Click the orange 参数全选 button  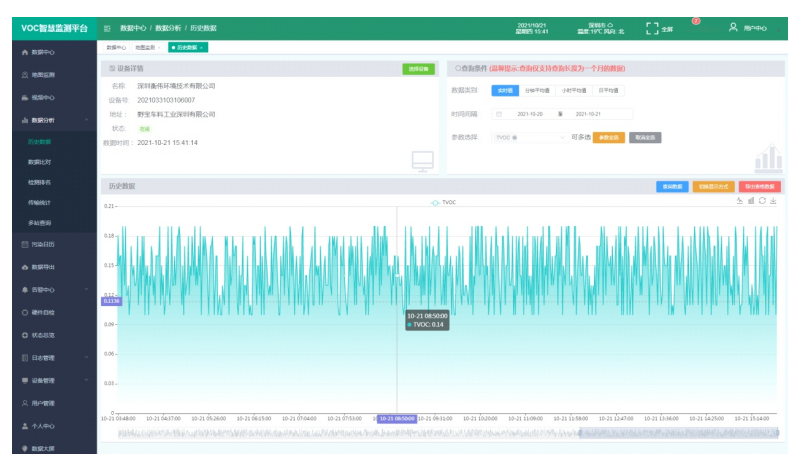coord(609,137)
